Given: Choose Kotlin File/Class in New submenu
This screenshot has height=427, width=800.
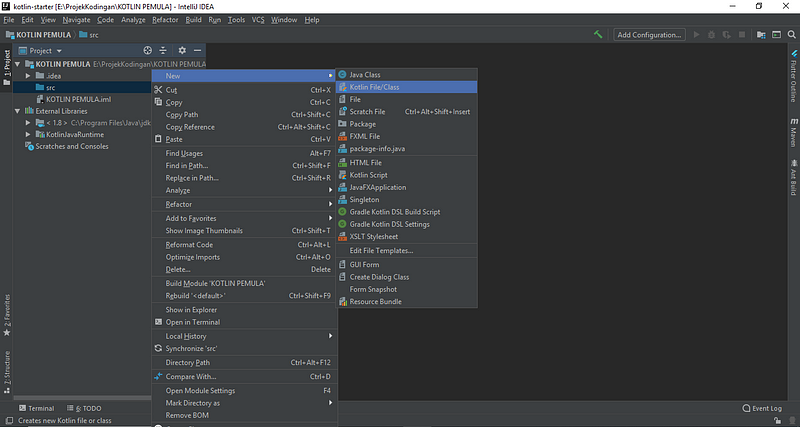Looking at the screenshot, I should click(x=407, y=87).
